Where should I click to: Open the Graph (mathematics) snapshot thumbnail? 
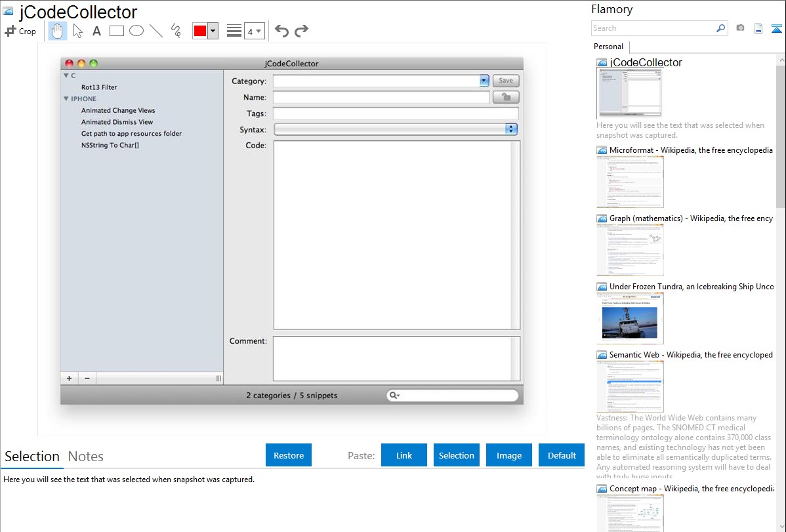630,250
